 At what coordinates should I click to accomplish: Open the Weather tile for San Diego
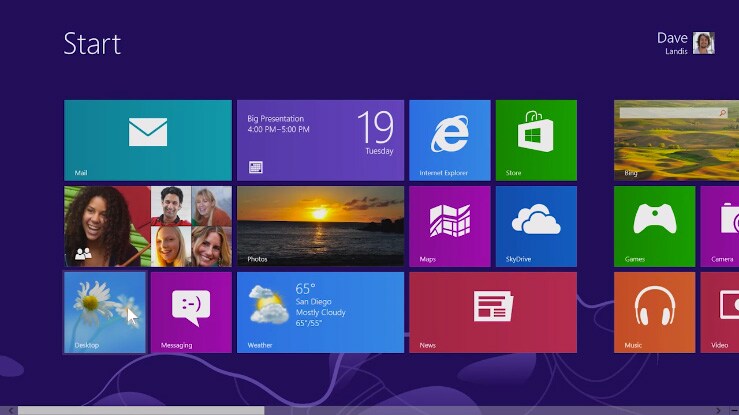point(320,312)
